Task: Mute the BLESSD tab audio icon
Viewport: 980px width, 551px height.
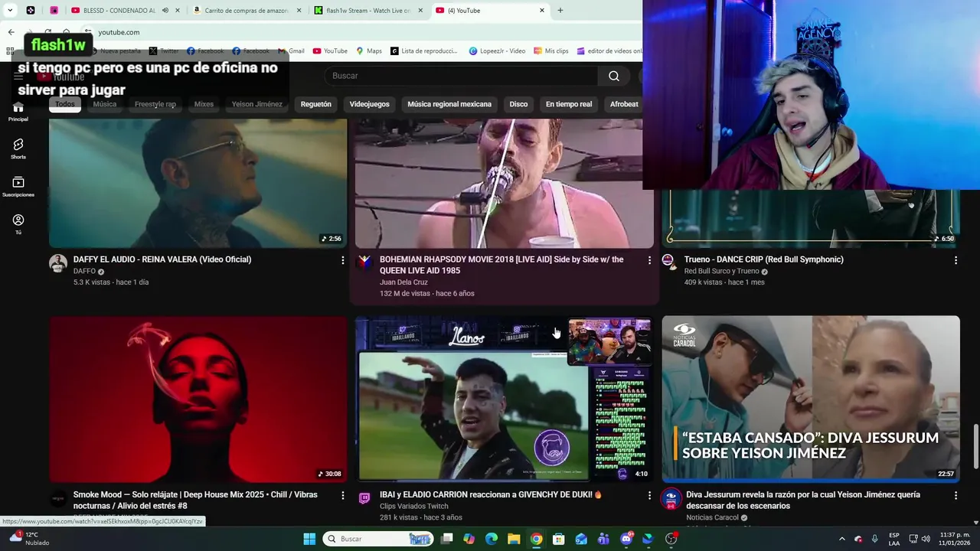Action: pos(165,11)
